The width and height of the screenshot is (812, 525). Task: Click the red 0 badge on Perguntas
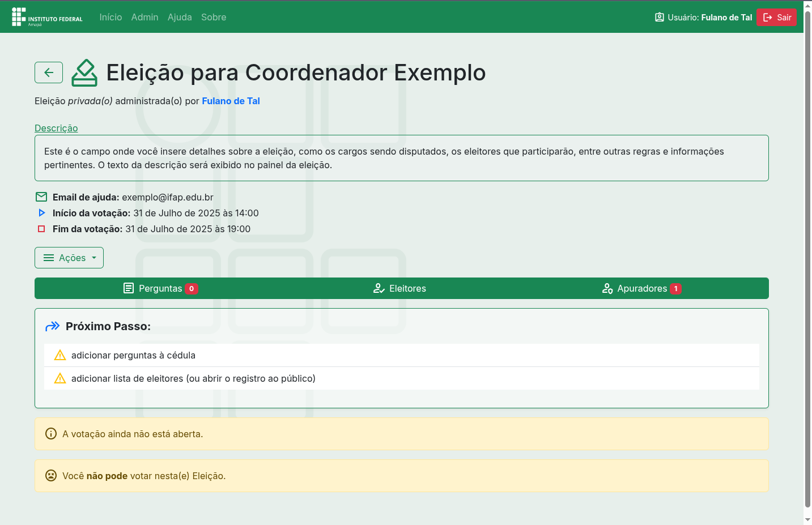(192, 289)
